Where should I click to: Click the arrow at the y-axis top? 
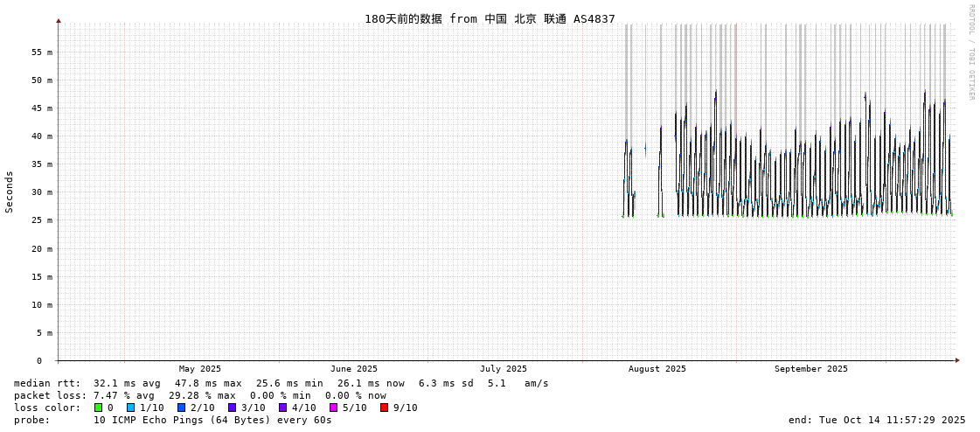click(x=59, y=20)
